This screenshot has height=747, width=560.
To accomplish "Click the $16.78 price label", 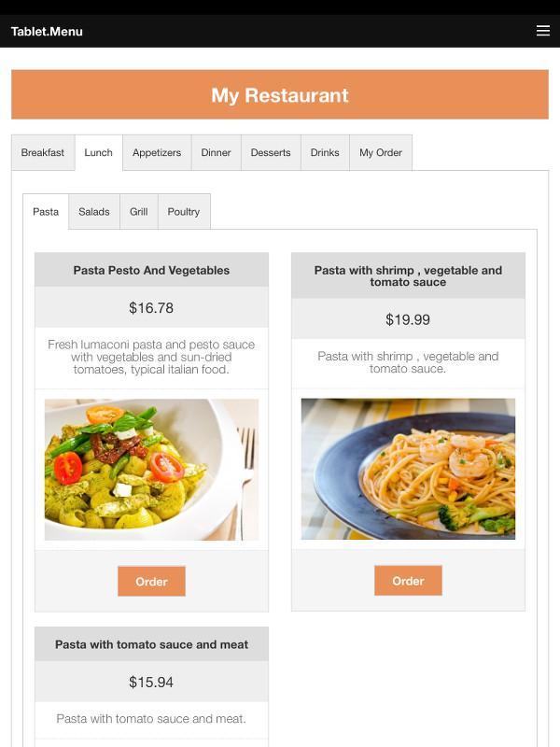I will coord(151,307).
